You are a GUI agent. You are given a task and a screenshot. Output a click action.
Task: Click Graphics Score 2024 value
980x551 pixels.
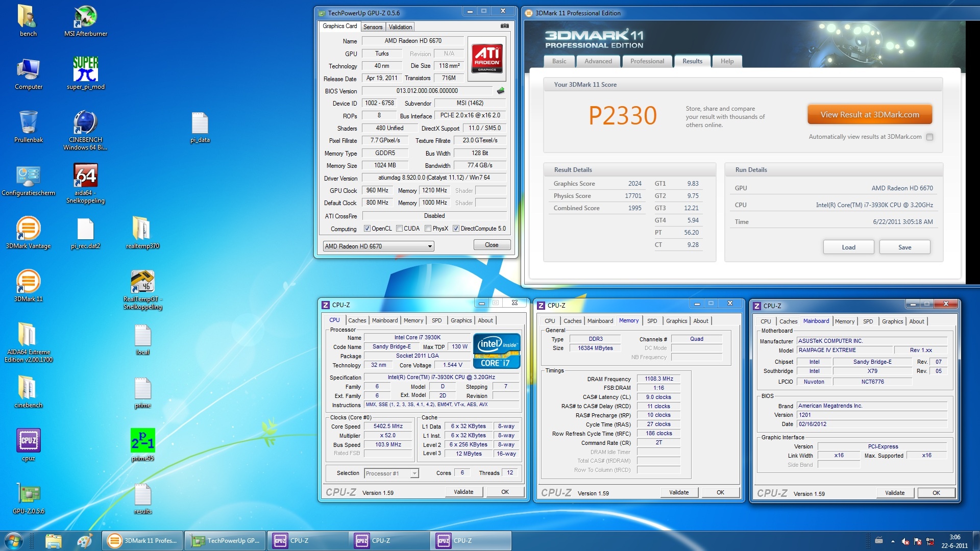(634, 184)
